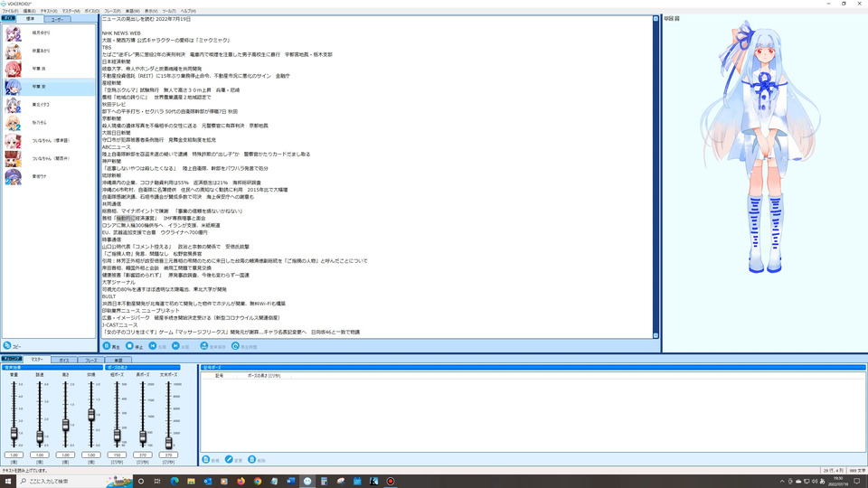Click the コピー copy voice preset icon

[x=7, y=345]
